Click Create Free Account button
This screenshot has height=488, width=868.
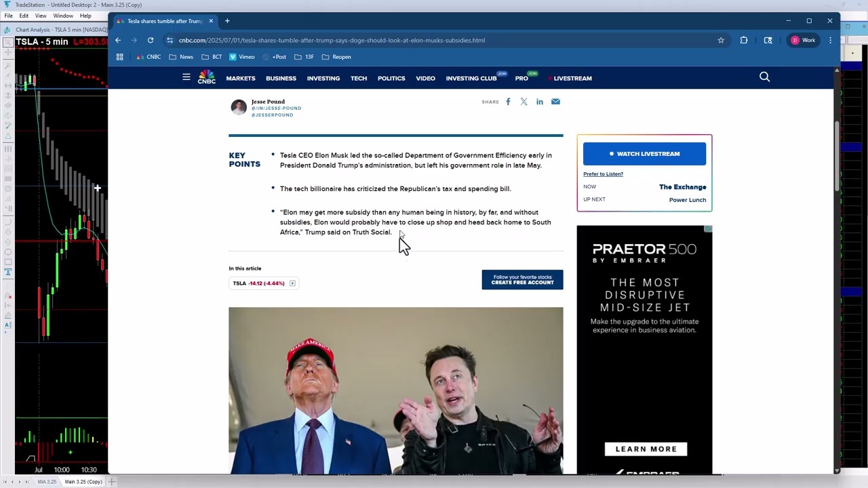tap(522, 280)
